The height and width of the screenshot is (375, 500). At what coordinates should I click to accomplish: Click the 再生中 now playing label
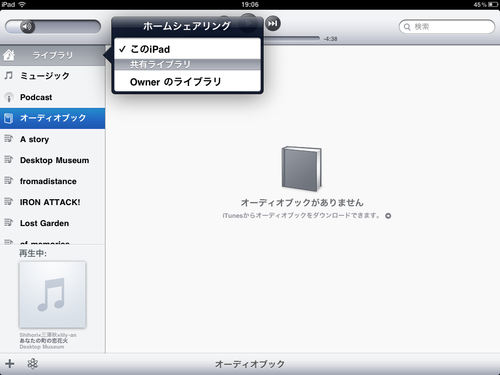[33, 253]
